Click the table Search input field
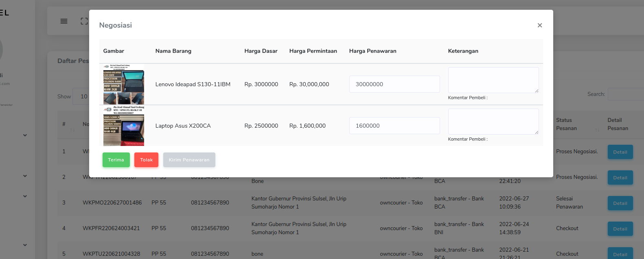Image resolution: width=644 pixels, height=259 pixels. point(626,94)
